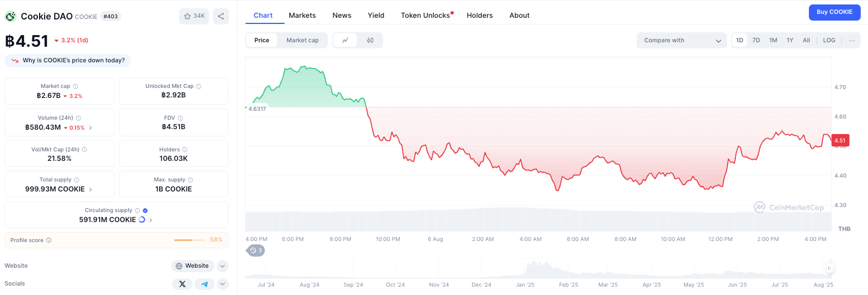Click the circulating supply progress ring icon
The height and width of the screenshot is (295, 868).
coord(142,220)
